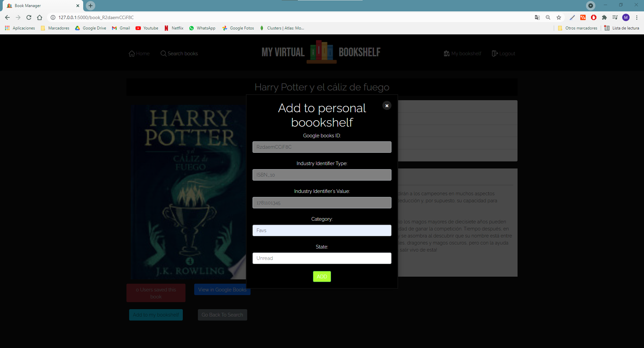Image resolution: width=644 pixels, height=348 pixels.
Task: Open a new browser tab
Action: 91,6
